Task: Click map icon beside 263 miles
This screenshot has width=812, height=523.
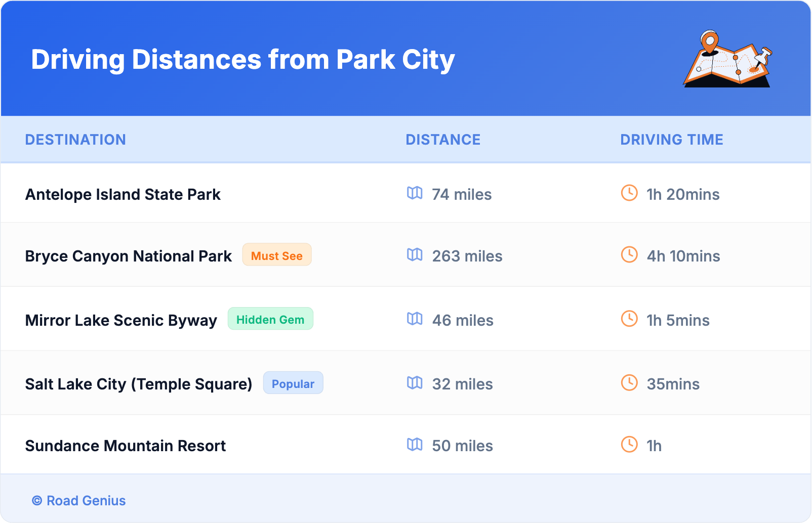Action: point(415,255)
